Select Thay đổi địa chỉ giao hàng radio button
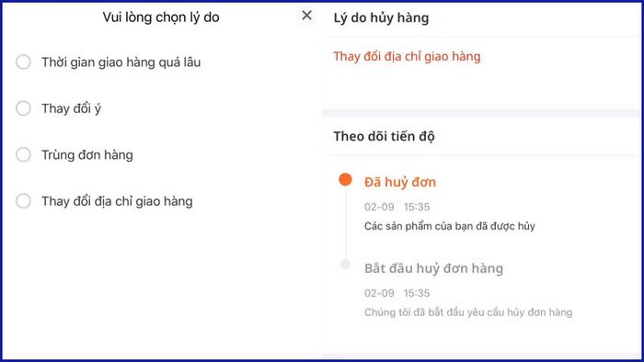Viewport: 644px width, 362px height. (23, 201)
